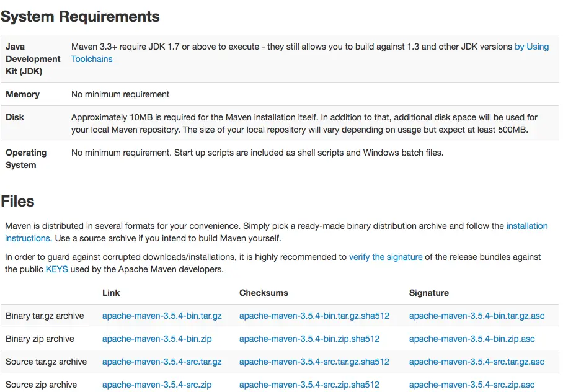Open the src.tar.gz.sha512 checksum link
The width and height of the screenshot is (563, 392).
tap(314, 362)
